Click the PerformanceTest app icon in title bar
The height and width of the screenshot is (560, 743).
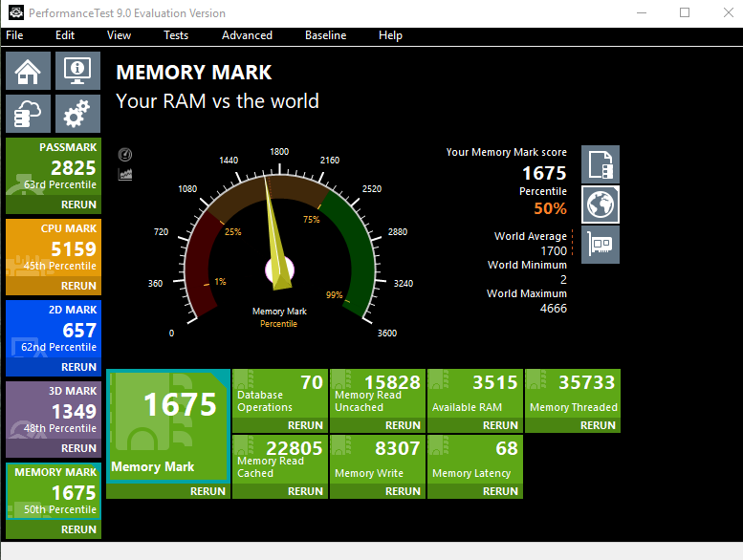[x=16, y=12]
